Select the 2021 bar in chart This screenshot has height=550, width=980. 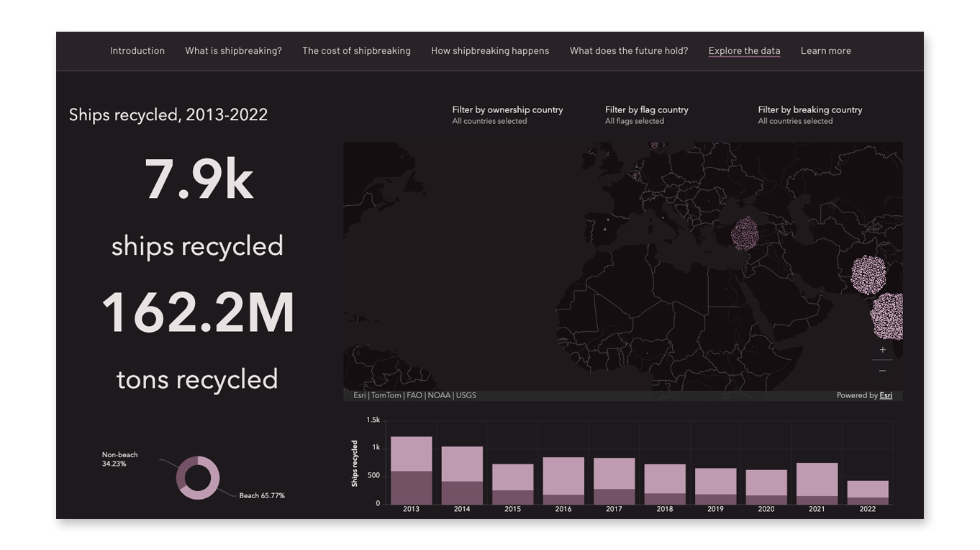click(817, 483)
